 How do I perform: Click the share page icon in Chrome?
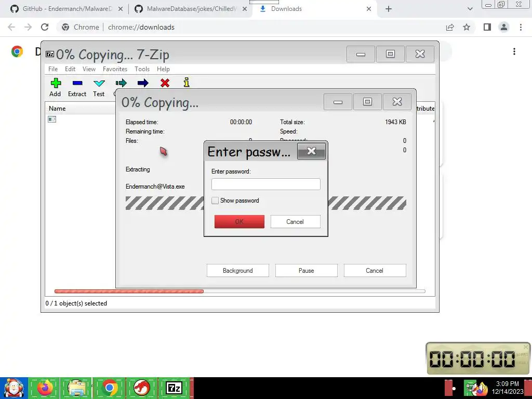[450, 27]
